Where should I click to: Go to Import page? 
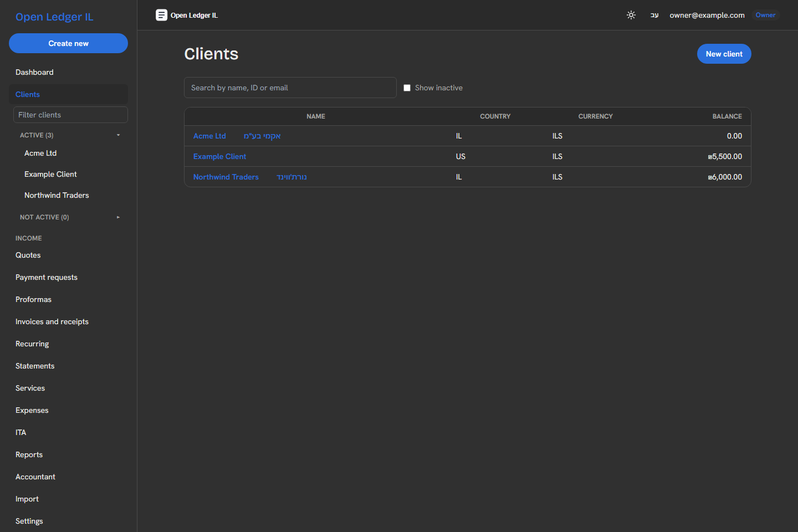[68, 499]
